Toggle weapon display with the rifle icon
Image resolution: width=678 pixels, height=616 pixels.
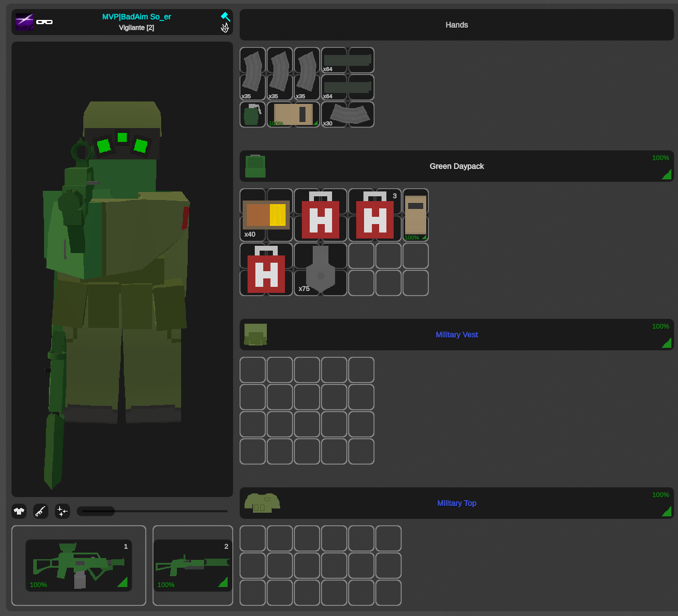point(40,512)
